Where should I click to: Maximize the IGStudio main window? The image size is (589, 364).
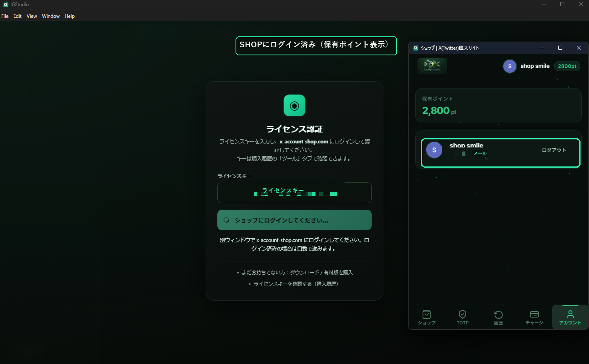(562, 4)
